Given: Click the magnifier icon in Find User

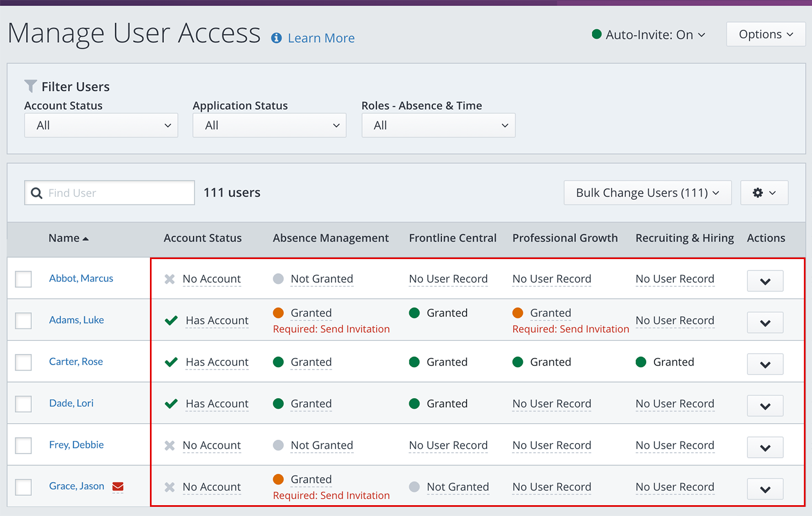Looking at the screenshot, I should [x=37, y=193].
